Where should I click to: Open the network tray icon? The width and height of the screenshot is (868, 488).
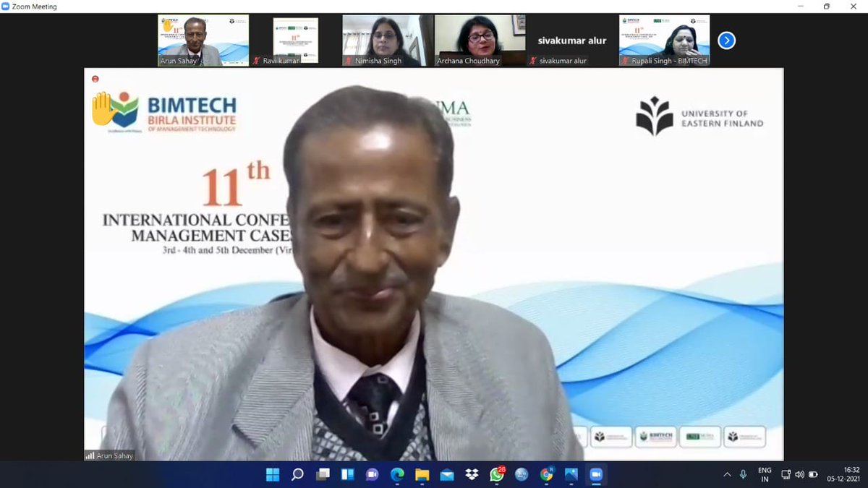coord(786,475)
